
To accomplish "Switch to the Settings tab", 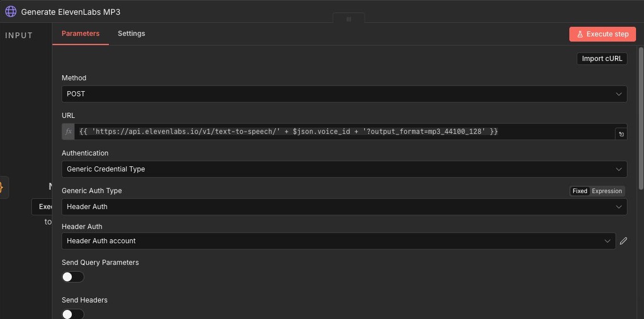I will click(132, 34).
